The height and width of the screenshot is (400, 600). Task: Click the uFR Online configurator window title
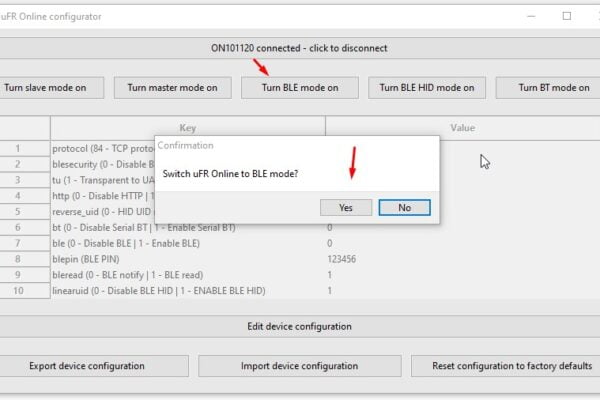click(x=51, y=16)
